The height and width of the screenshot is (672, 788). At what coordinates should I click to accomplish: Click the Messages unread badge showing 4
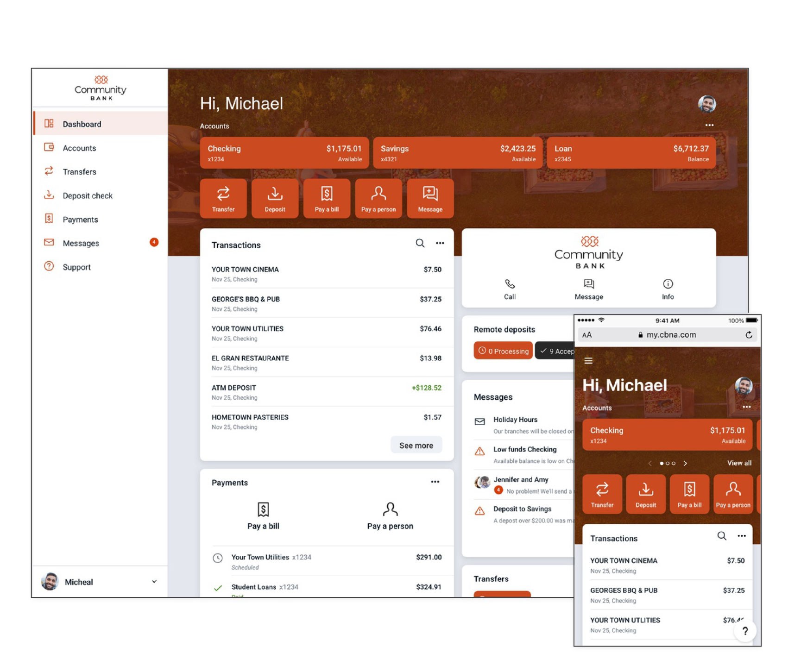(154, 242)
